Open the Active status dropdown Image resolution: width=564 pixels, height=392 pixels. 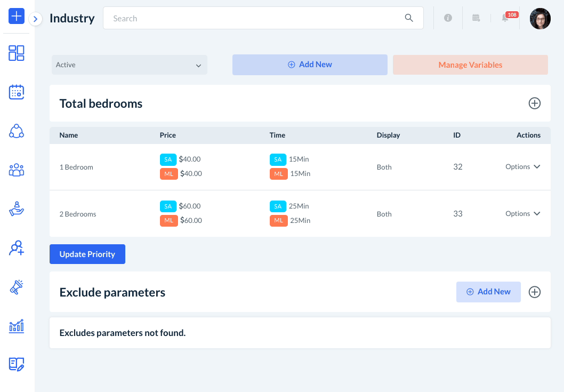130,65
